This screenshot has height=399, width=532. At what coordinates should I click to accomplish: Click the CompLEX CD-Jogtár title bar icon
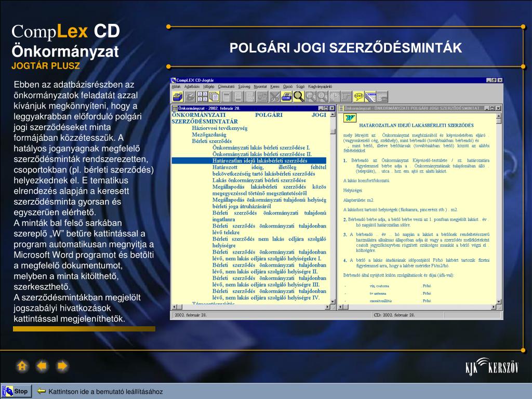click(173, 80)
